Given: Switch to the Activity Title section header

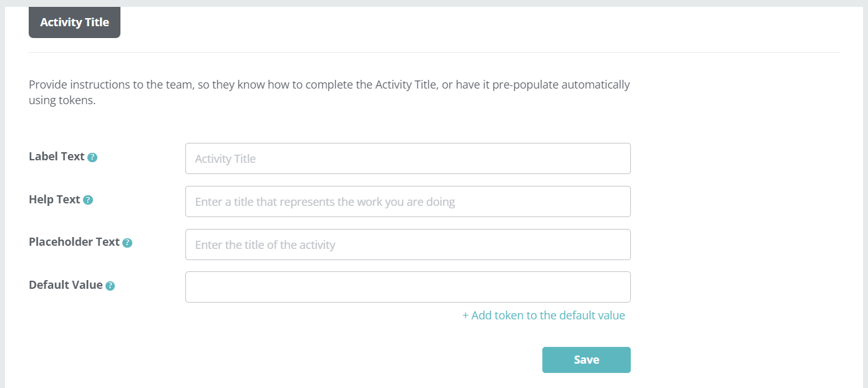Looking at the screenshot, I should [x=74, y=22].
